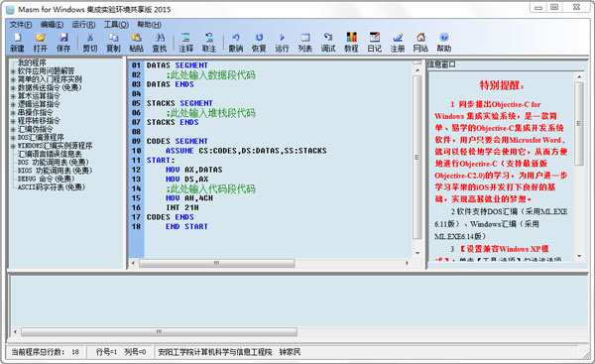Expand the 逻辑运算指令 tree node

[x=13, y=105]
